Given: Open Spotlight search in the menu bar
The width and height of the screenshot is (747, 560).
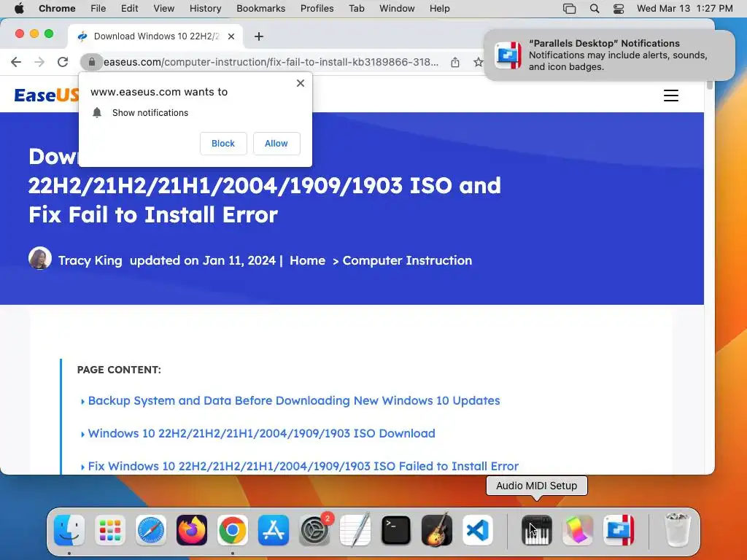Looking at the screenshot, I should click(594, 9).
